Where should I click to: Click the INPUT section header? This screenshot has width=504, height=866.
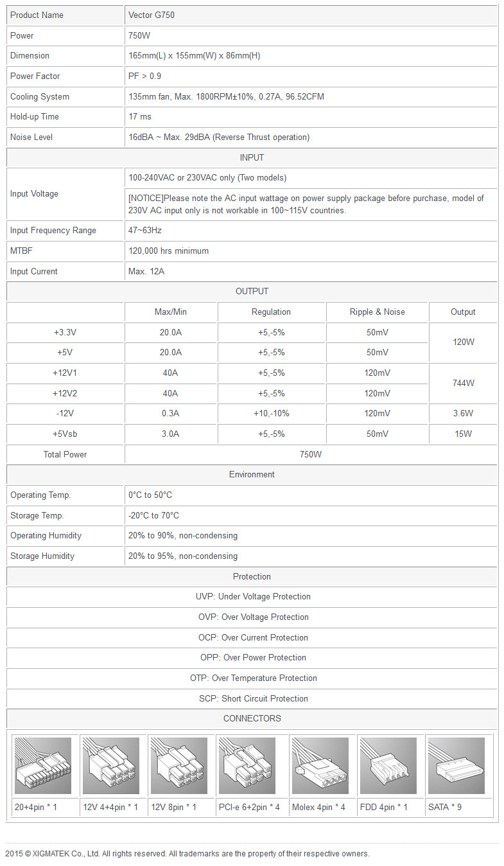[252, 157]
